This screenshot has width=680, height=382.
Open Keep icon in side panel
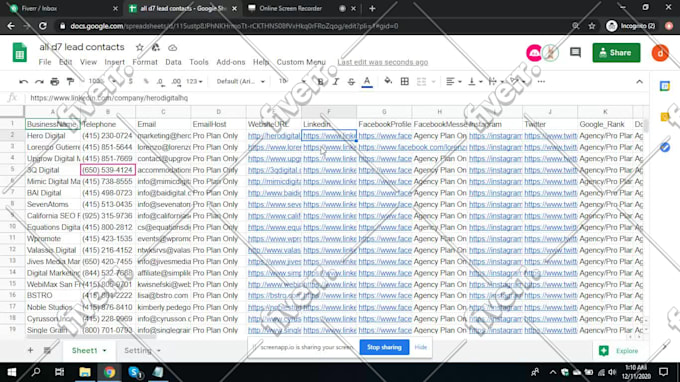pyautogui.click(x=665, y=117)
